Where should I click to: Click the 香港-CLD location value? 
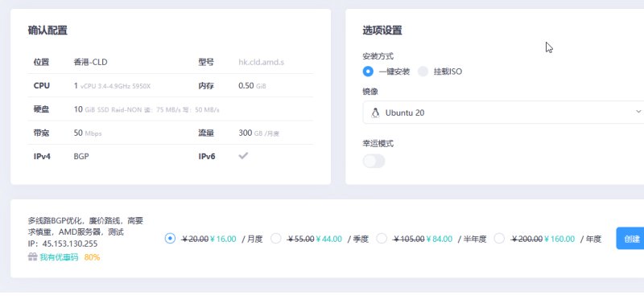pyautogui.click(x=90, y=63)
